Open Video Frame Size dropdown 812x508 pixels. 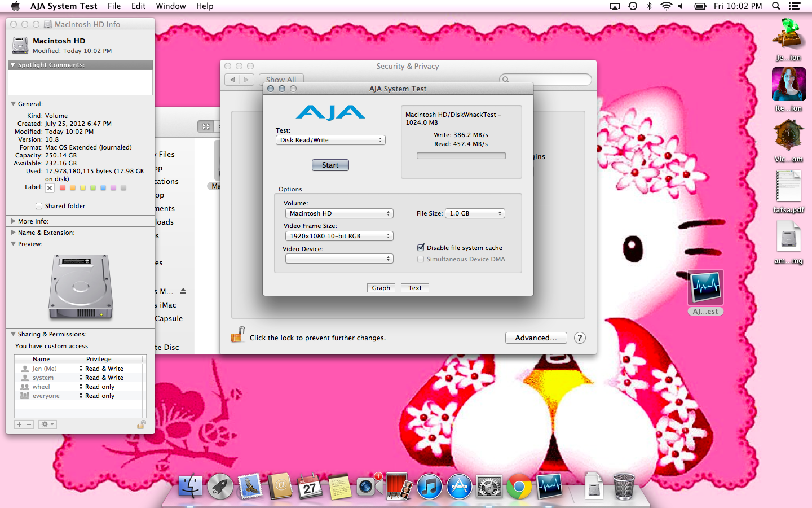point(339,236)
